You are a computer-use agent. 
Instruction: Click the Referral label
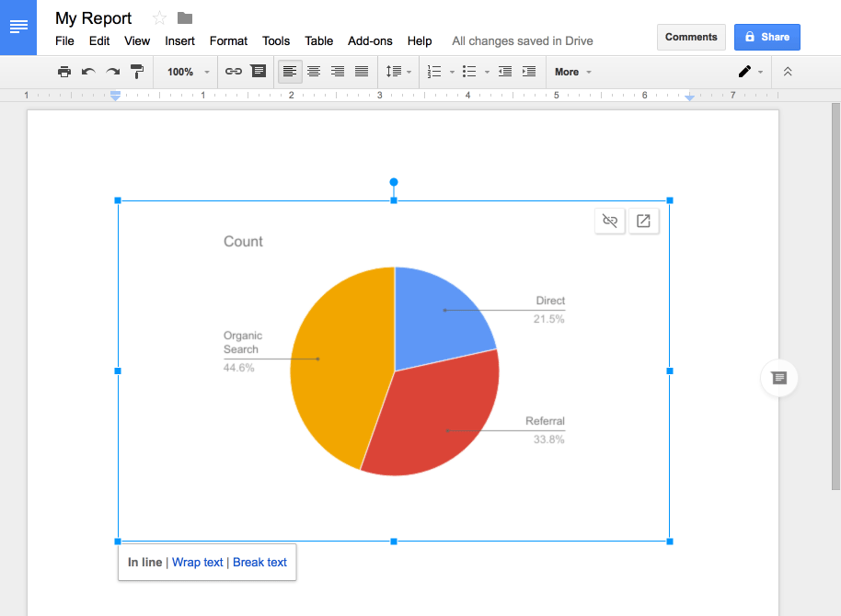(x=545, y=421)
